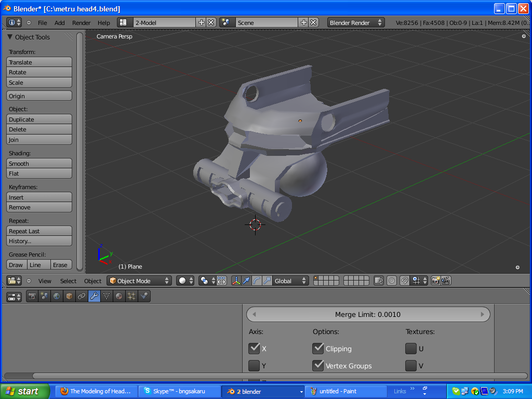Click the Merge Limit slider field
532x399 pixels.
tap(368, 314)
